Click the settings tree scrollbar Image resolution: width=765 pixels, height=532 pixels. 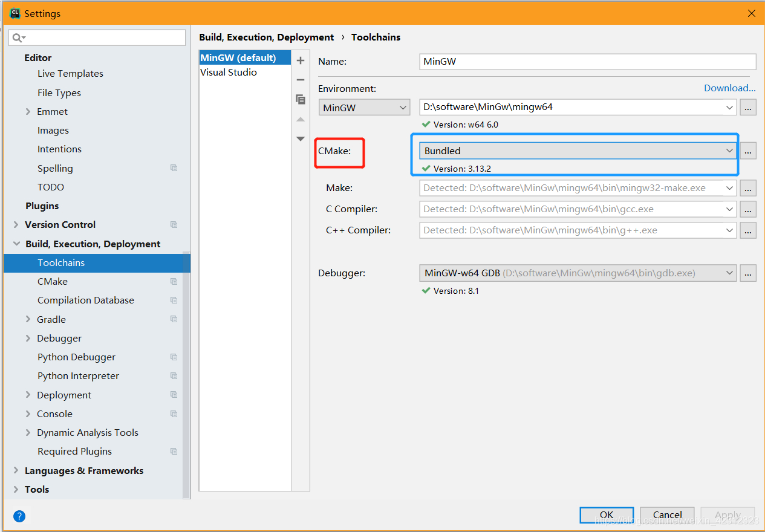point(187,375)
